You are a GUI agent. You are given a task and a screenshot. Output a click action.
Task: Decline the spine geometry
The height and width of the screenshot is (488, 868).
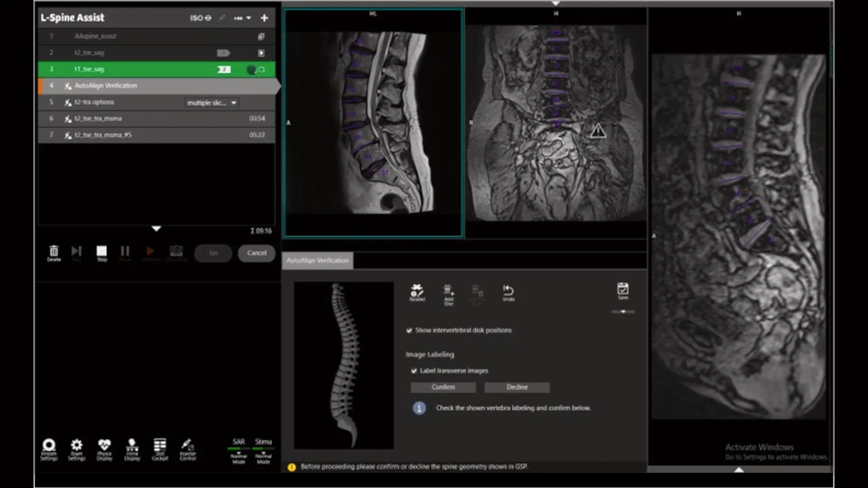coord(517,387)
